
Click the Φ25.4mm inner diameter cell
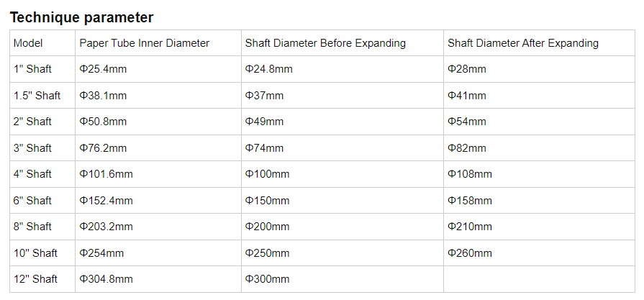coord(103,69)
